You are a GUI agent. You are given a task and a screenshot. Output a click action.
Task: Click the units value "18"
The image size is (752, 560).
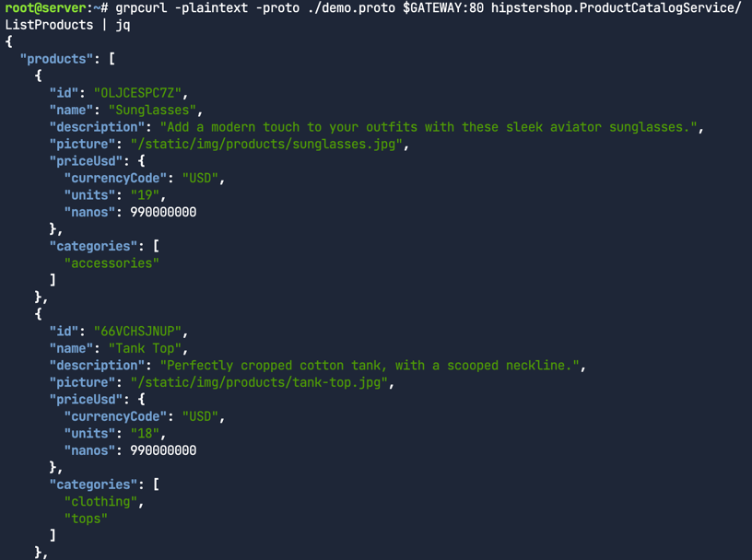click(148, 434)
